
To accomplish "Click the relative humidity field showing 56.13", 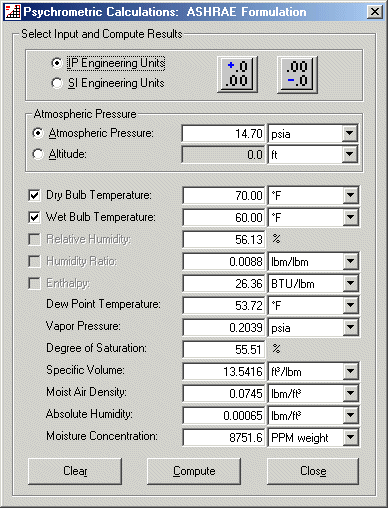I will [224, 239].
